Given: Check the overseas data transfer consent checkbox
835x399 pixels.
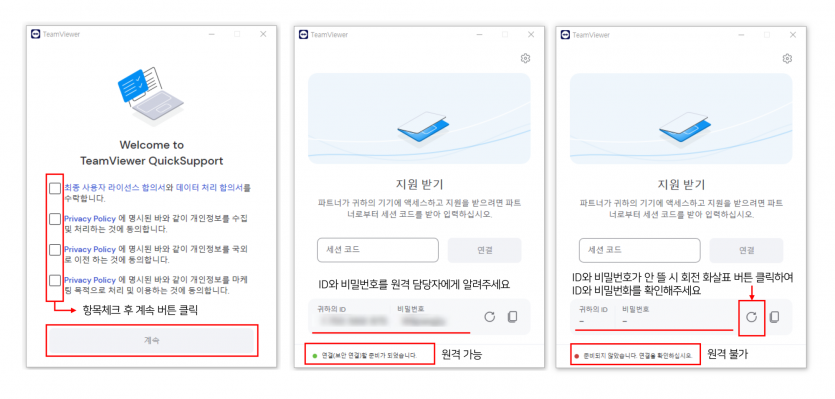Looking at the screenshot, I should tap(55, 249).
